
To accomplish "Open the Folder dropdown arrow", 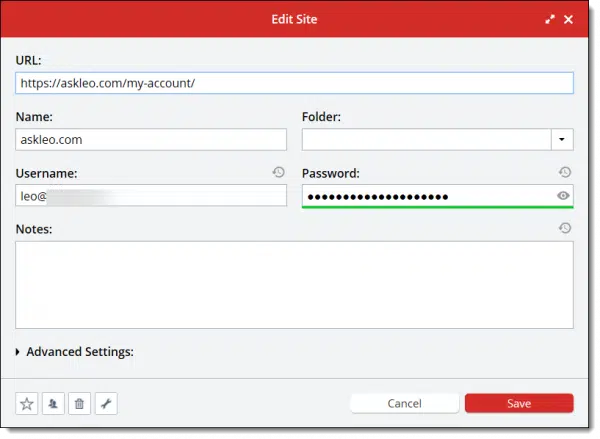I will click(562, 140).
